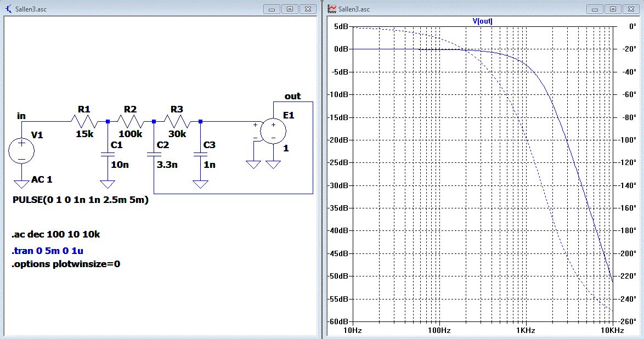Select the C3 capacitor symbol

pos(200,155)
